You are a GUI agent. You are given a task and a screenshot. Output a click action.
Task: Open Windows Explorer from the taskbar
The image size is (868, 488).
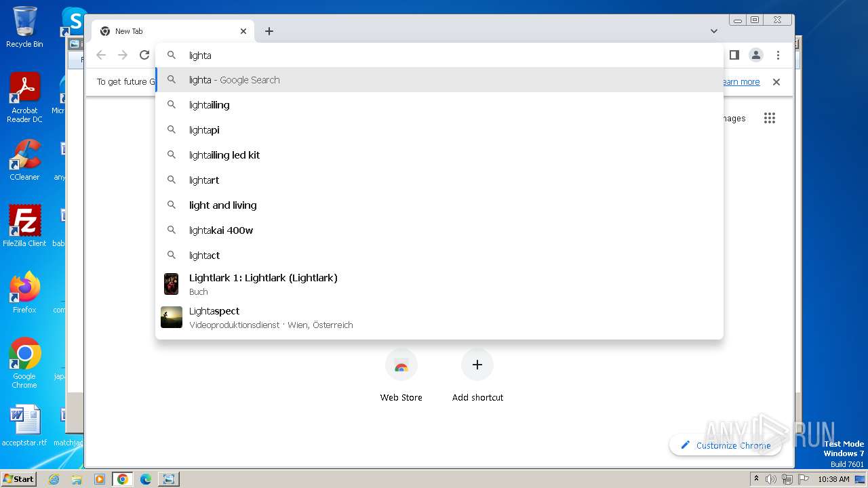point(77,479)
